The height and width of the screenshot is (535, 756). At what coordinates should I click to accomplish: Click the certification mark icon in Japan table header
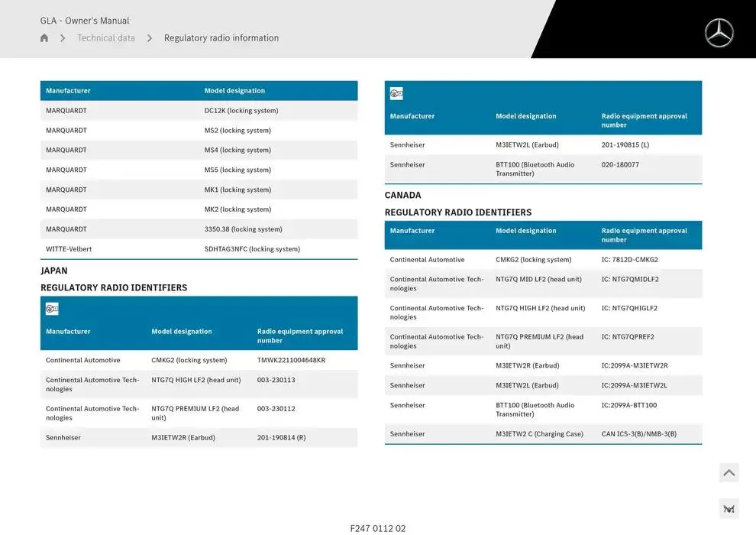click(52, 310)
